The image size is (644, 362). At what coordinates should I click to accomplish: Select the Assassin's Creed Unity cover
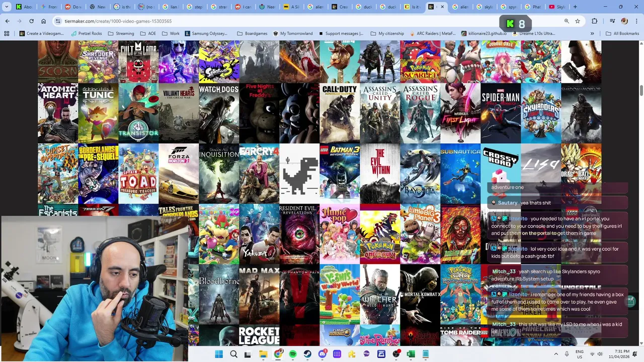380,113
